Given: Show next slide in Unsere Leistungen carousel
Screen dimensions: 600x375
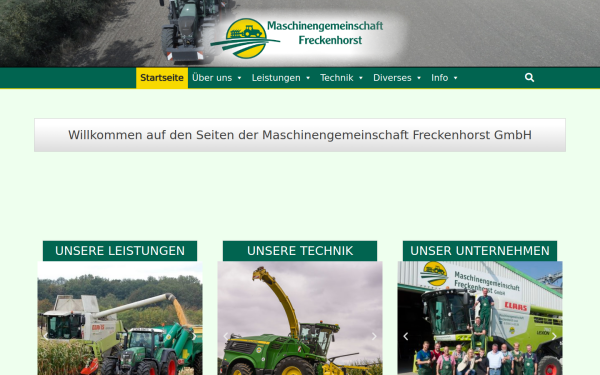Looking at the screenshot, I should coord(194,336).
